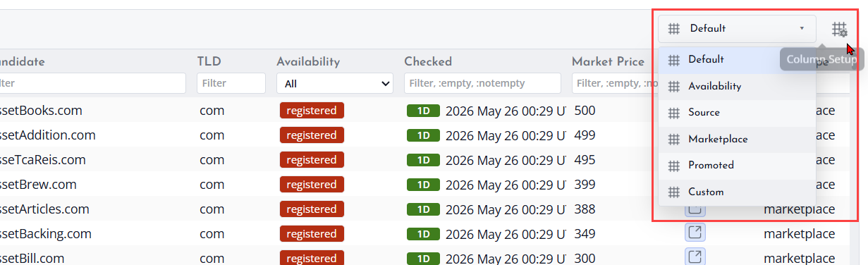Select the ssetBill.com candidate cell
This screenshot has height=265, width=868.
tap(32, 259)
